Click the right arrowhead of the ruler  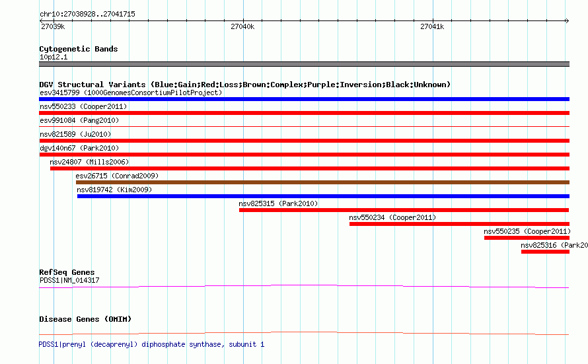coord(567,21)
